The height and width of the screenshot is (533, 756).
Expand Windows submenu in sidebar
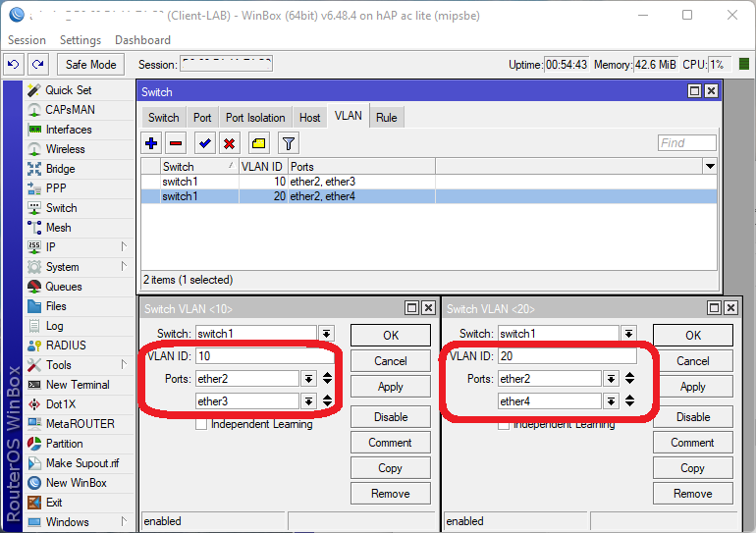[x=124, y=522]
